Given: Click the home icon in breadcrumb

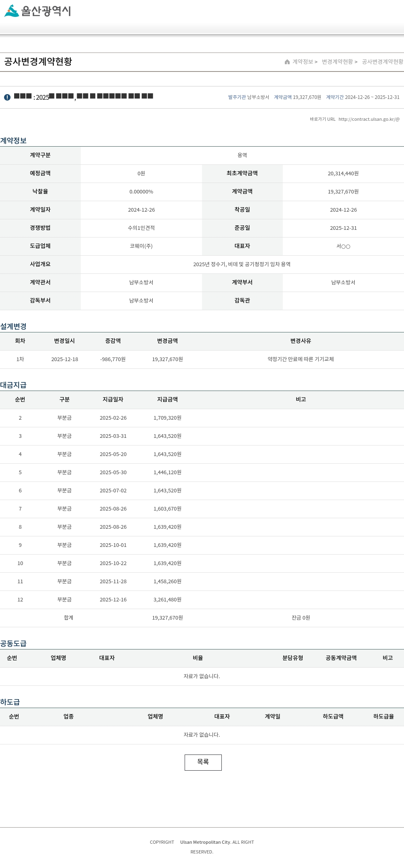Looking at the screenshot, I should (x=287, y=62).
